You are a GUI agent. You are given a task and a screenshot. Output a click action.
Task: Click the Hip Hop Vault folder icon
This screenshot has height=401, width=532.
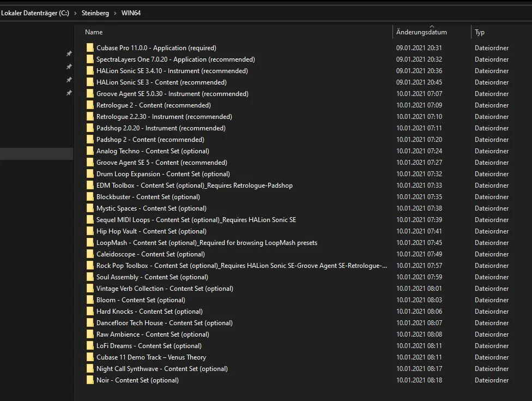click(90, 231)
